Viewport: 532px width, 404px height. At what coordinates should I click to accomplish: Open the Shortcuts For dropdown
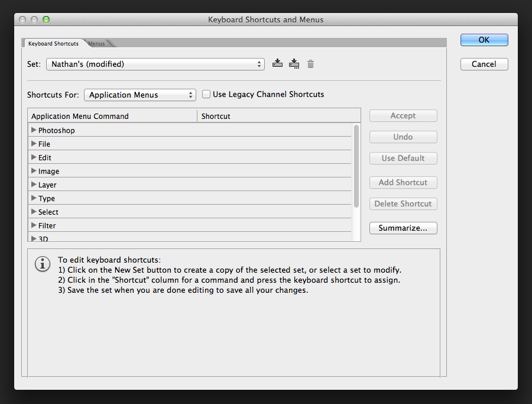click(140, 94)
